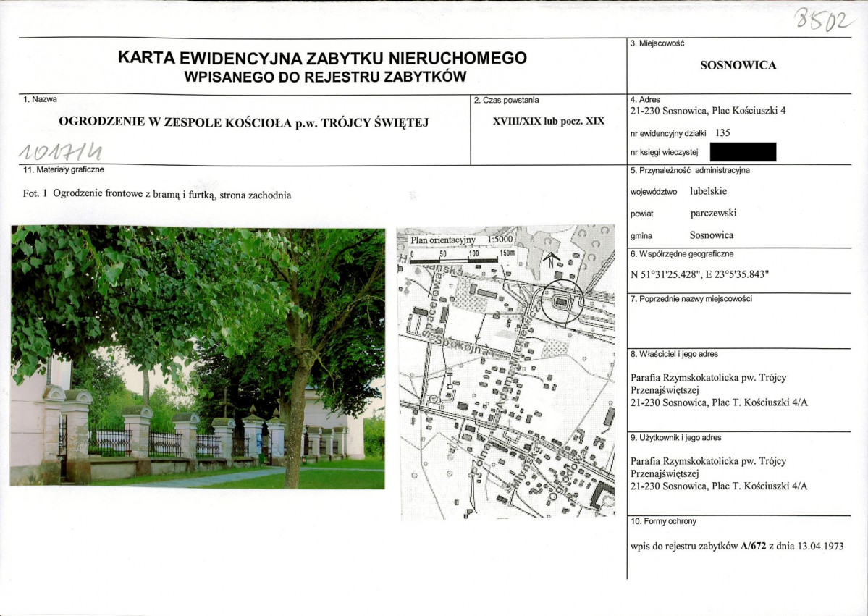Click the SOSNOWICA locality heading
The height and width of the screenshot is (616, 868).
738,65
